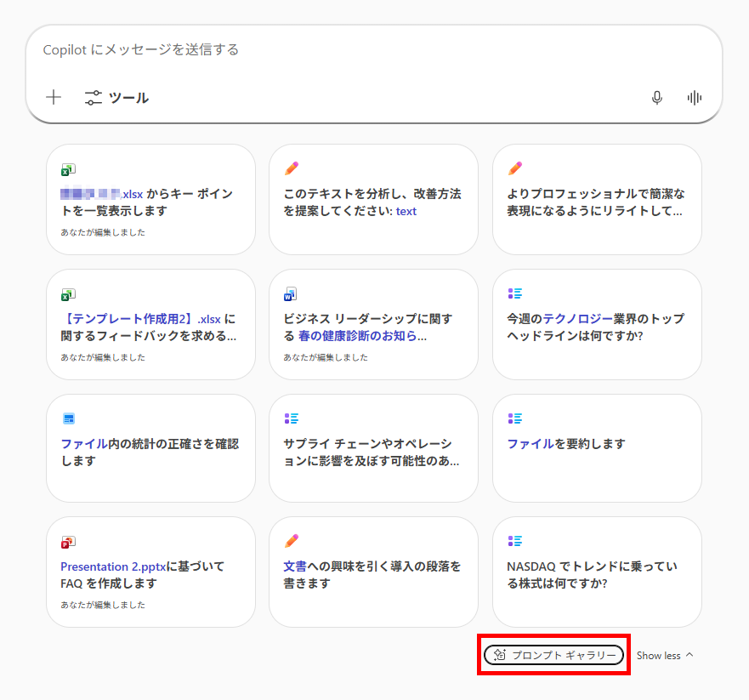Click list icon on テクノロジー headlines card

[x=515, y=293]
